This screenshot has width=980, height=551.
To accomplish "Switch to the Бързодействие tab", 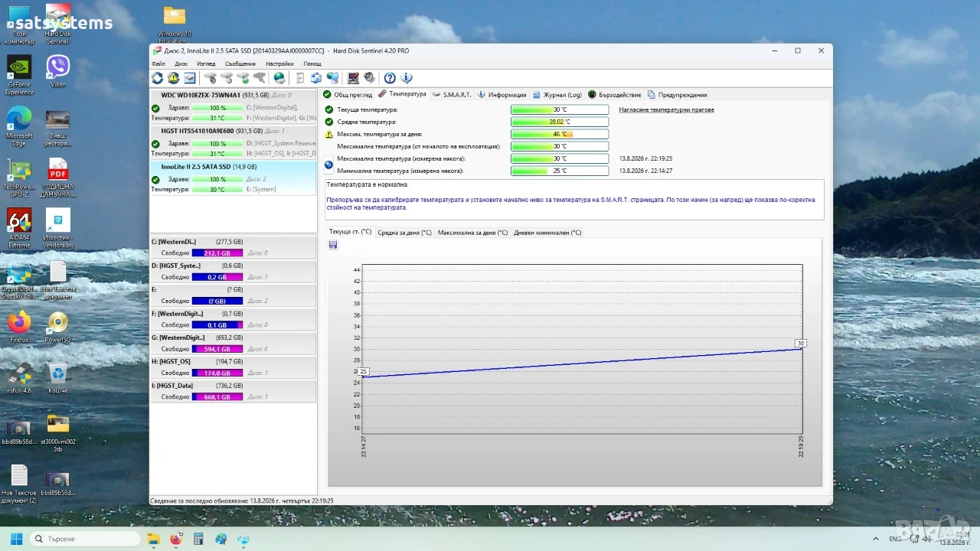I will tap(615, 95).
